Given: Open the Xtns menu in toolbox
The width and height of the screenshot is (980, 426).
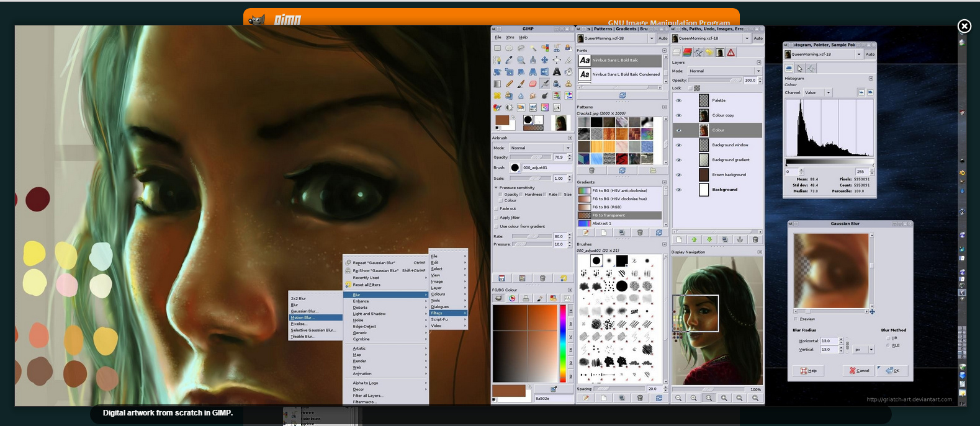Looking at the screenshot, I should pos(510,37).
